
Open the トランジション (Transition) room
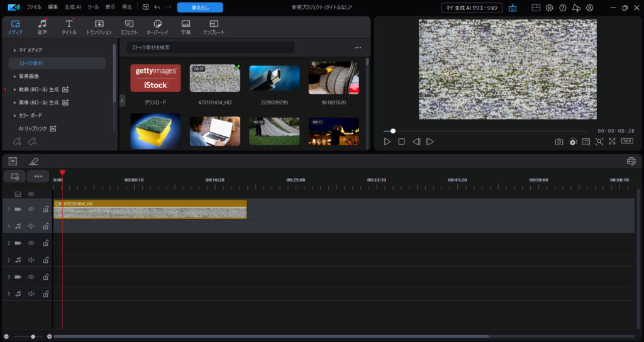pos(99,27)
